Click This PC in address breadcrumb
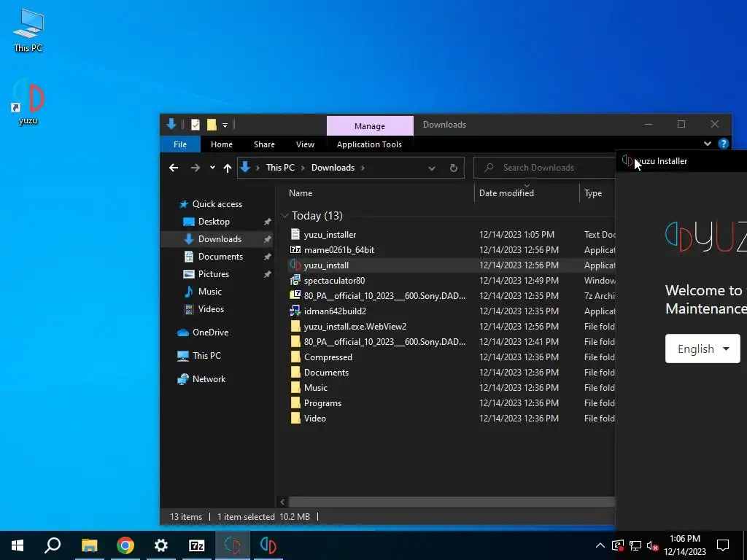The width and height of the screenshot is (747, 560). 280,168
